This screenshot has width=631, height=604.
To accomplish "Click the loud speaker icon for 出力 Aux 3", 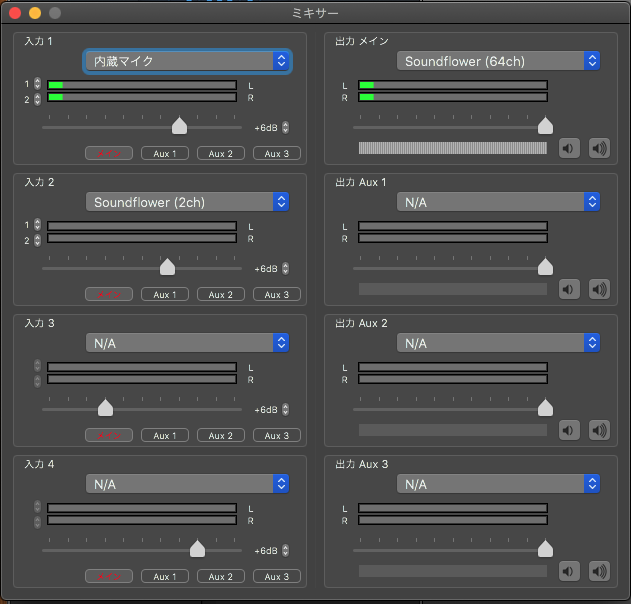I will 599,572.
